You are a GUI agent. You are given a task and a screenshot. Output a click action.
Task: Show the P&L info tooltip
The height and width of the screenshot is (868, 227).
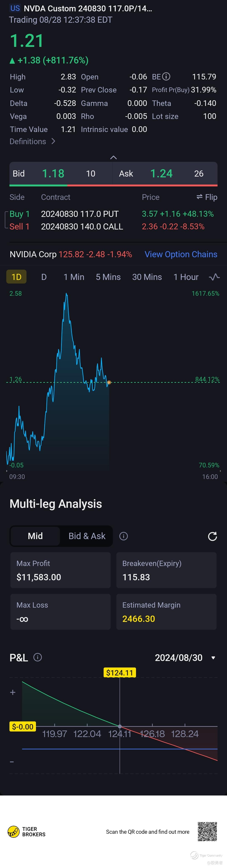pos(38,657)
